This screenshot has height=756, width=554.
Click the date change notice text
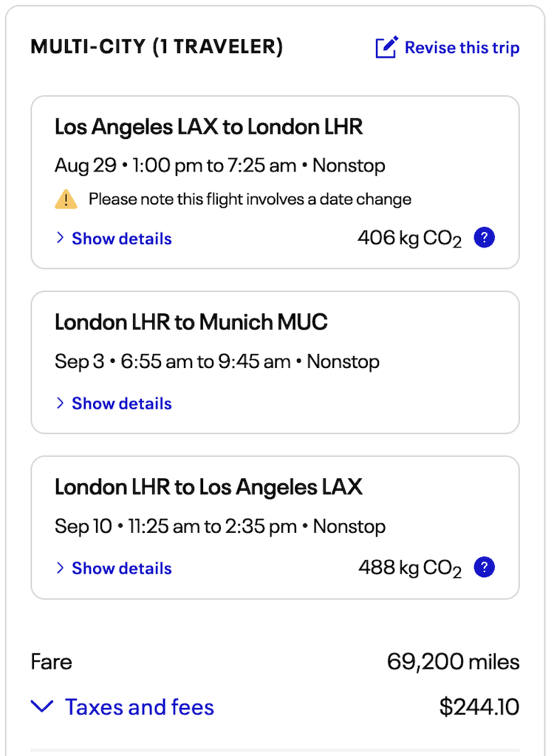250,199
